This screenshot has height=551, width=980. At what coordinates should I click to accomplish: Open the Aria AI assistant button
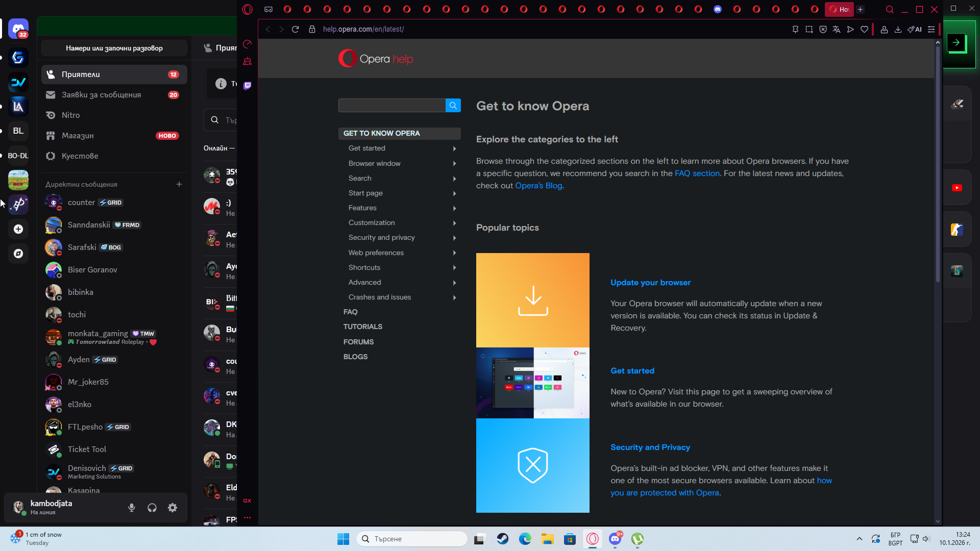coord(915,30)
